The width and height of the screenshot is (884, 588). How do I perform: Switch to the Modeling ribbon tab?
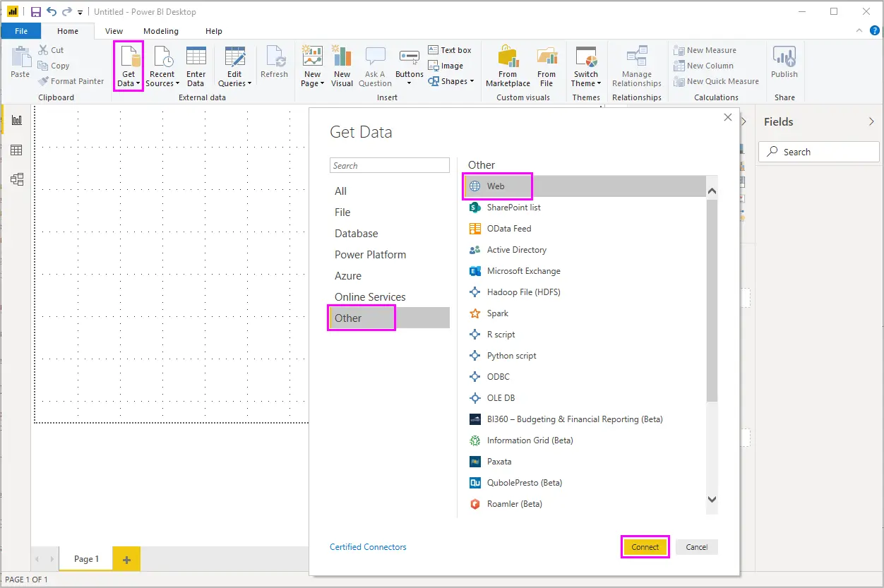[161, 31]
